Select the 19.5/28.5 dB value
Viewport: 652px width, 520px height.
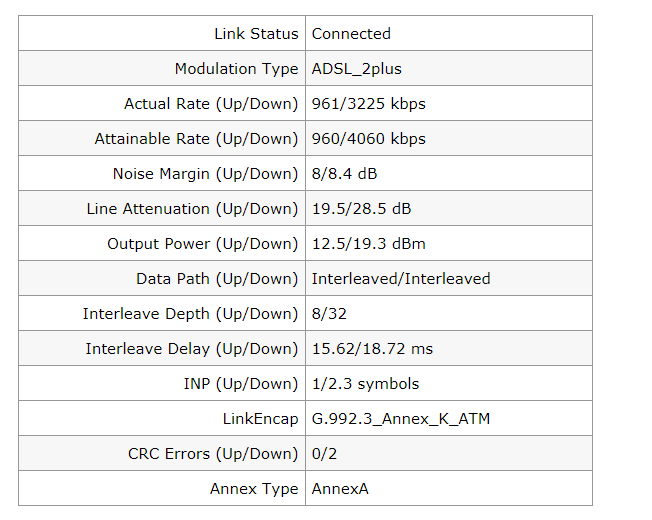pos(361,209)
